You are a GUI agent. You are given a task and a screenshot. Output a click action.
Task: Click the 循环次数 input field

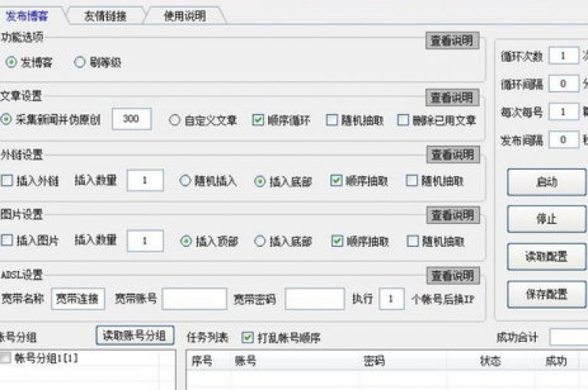563,56
